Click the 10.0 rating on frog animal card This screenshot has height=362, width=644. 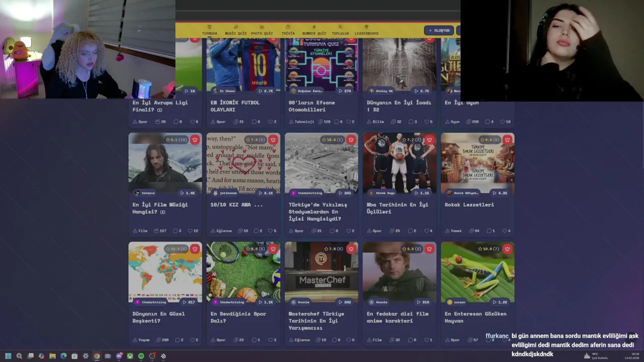(488, 249)
